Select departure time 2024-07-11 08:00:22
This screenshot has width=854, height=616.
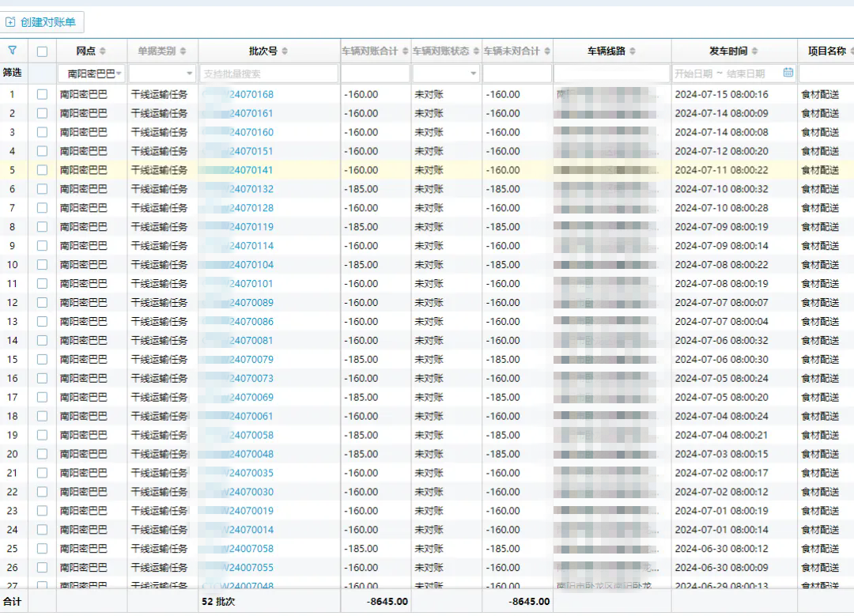pyautogui.click(x=722, y=170)
